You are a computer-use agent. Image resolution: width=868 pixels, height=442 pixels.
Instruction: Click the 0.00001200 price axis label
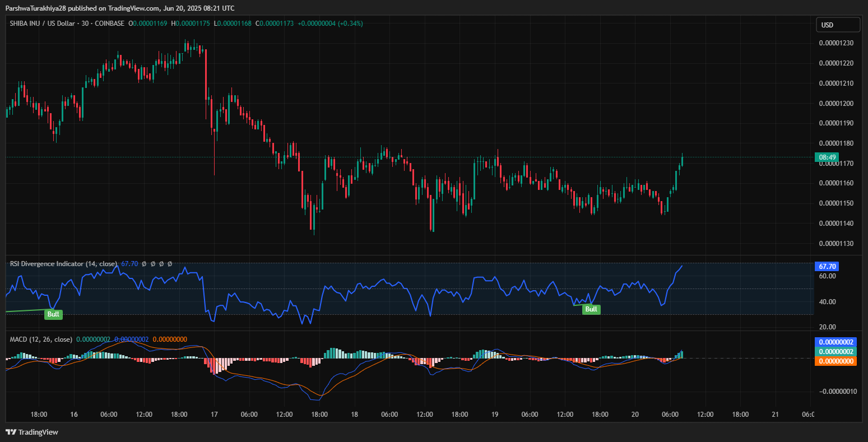click(835, 104)
